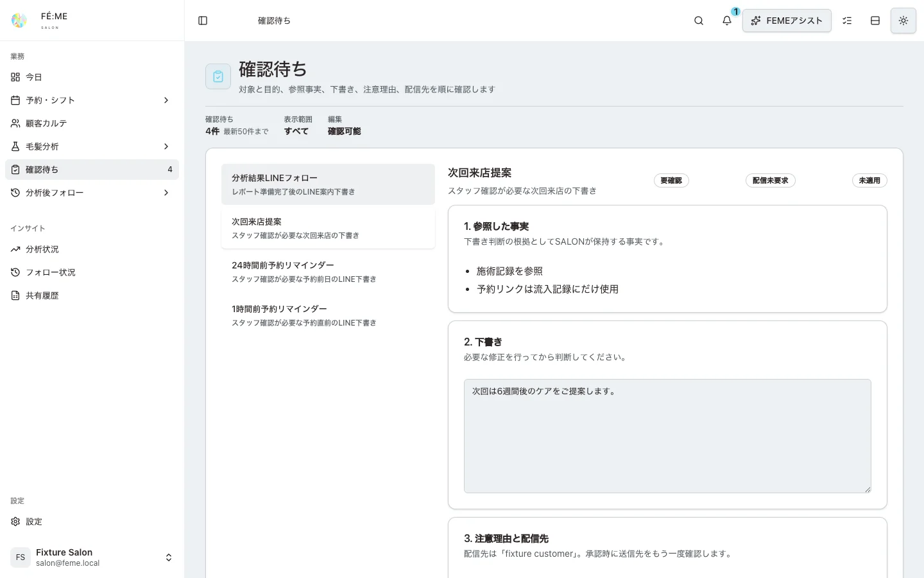Open search with the magnifier icon
Screen dimensions: 924x578
pos(699,21)
